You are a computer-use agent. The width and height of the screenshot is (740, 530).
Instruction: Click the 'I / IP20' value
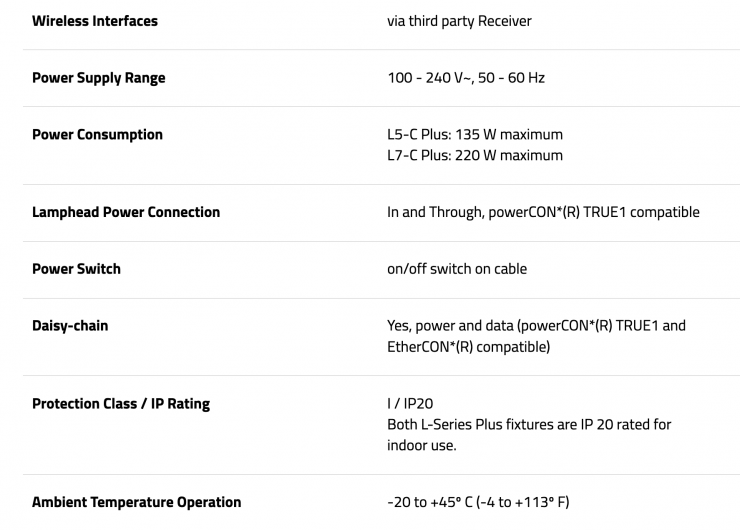pos(410,404)
